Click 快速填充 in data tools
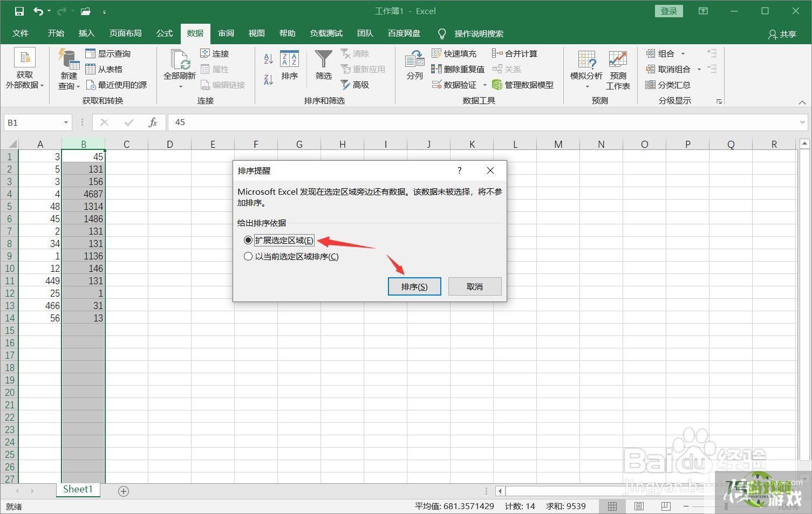812x514 pixels. (454, 53)
